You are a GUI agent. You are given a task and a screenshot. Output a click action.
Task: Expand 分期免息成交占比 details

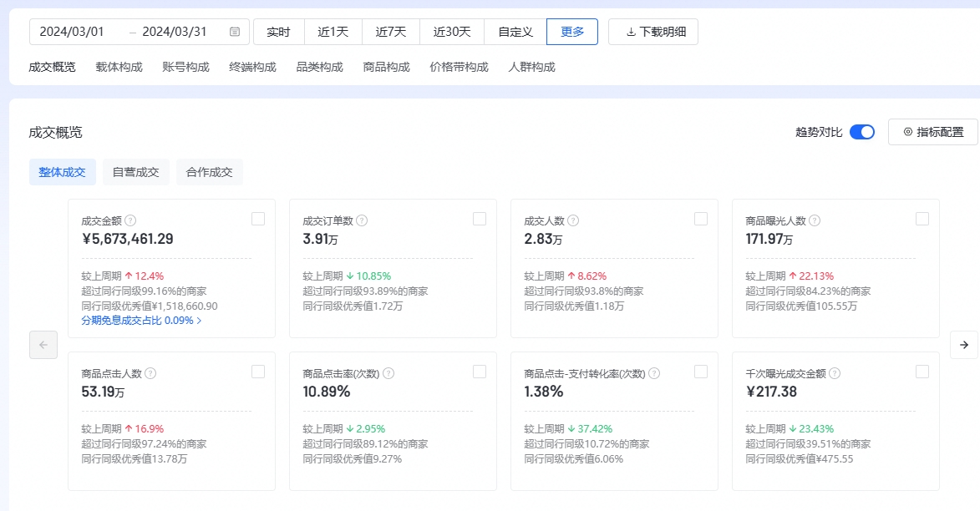[x=141, y=320]
